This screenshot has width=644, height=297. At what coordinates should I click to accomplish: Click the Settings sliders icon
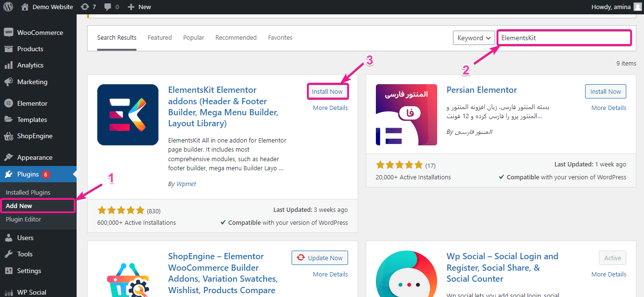[x=8, y=271]
